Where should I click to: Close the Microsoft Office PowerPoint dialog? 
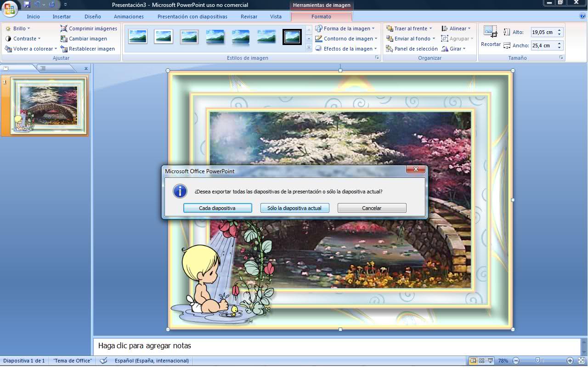(x=416, y=170)
